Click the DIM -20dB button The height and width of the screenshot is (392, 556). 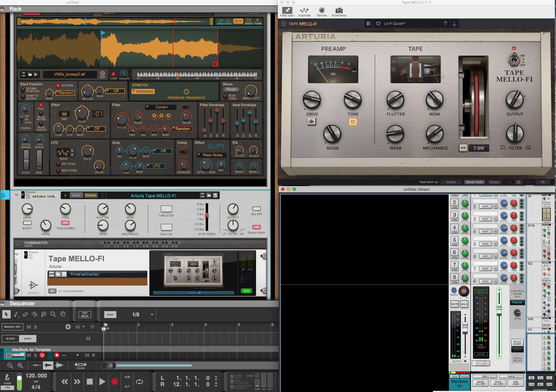[x=516, y=383]
